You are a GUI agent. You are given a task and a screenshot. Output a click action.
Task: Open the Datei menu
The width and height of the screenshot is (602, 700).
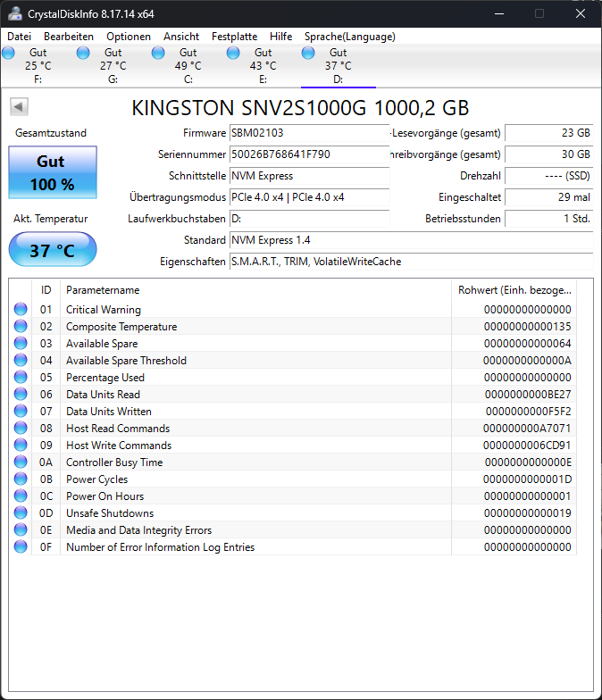click(x=20, y=37)
